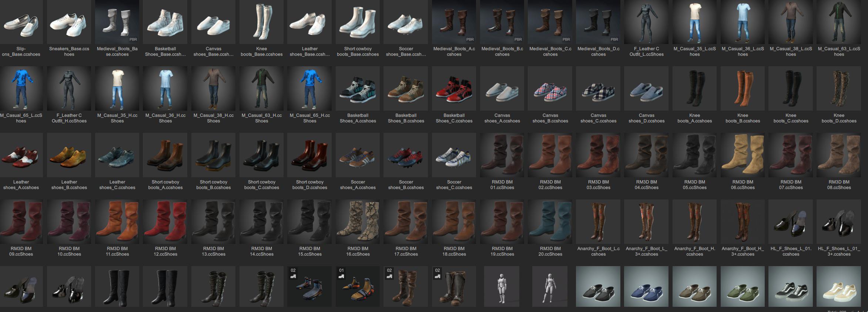Select the plaid Canvas shoes_B item
The width and height of the screenshot is (868, 312).
click(x=550, y=89)
